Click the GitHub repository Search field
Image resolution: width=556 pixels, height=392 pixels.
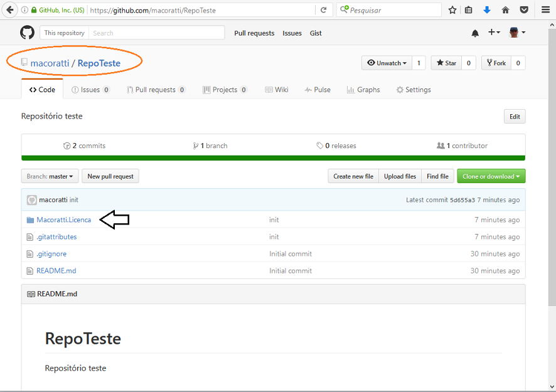pos(157,33)
